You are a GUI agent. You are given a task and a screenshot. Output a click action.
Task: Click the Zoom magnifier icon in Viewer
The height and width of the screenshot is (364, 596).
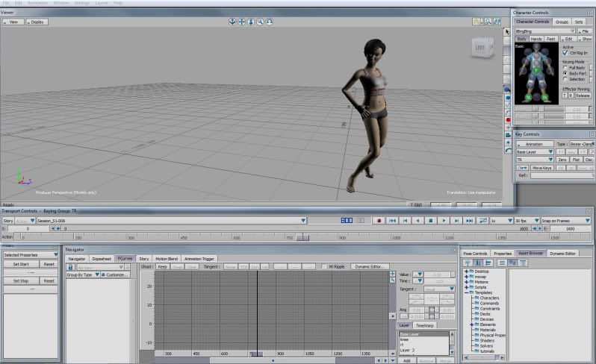pyautogui.click(x=260, y=22)
